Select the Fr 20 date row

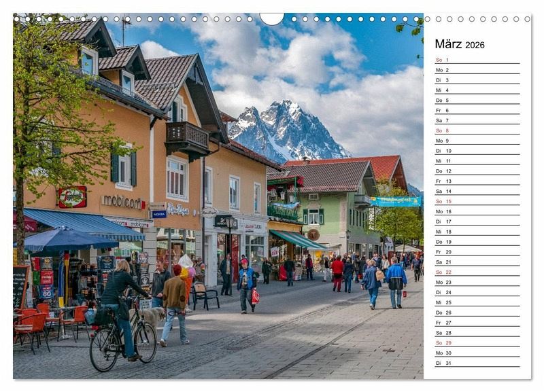477,252
